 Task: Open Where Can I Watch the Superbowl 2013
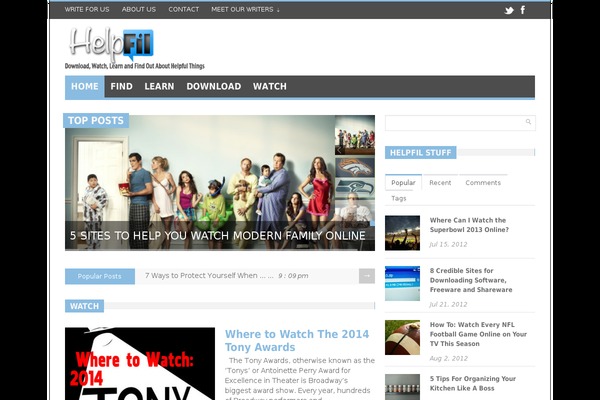pyautogui.click(x=469, y=225)
